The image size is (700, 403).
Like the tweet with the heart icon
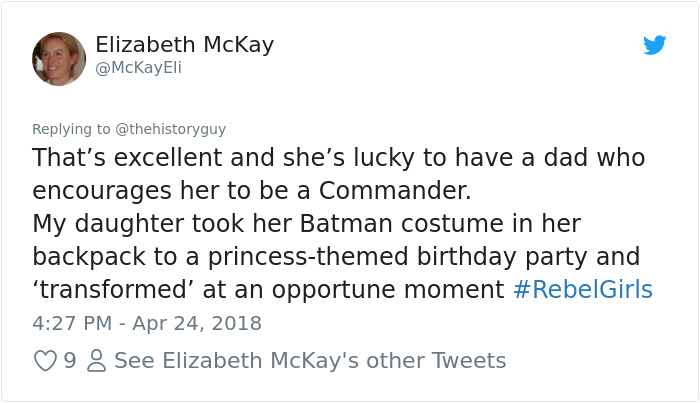coord(46,361)
